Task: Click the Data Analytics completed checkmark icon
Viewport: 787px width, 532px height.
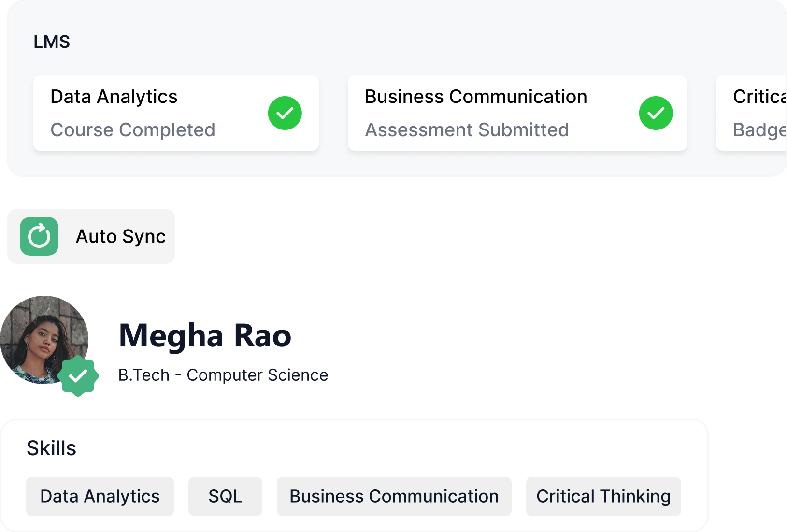Action: point(285,113)
